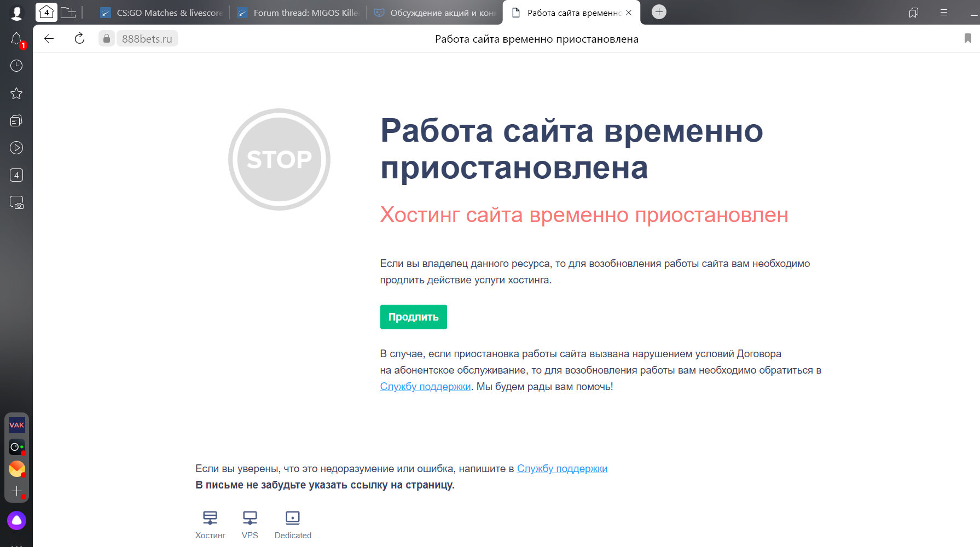The image size is (980, 547).
Task: Open the user profile icon in sidebar
Action: tap(17, 13)
